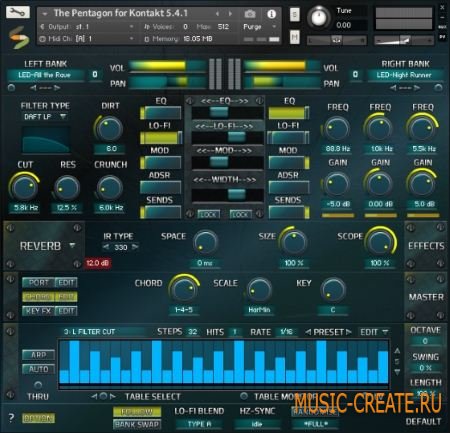The width and height of the screenshot is (450, 433).
Task: Toggle the left bank LO-FI button
Action: (x=161, y=138)
